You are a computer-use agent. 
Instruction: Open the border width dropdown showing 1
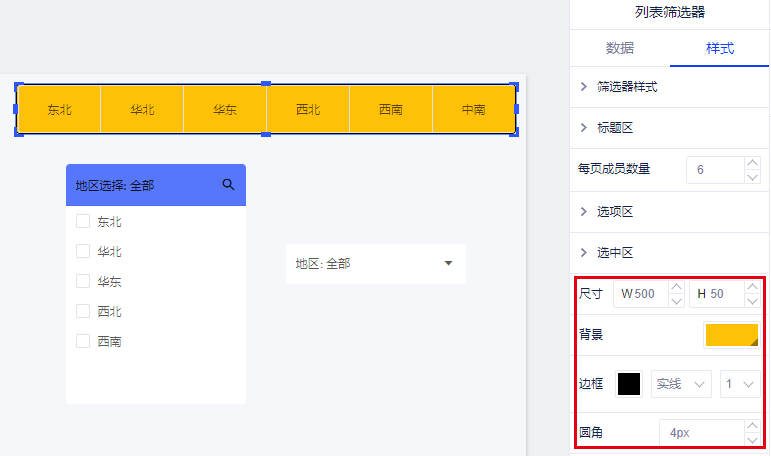coord(740,384)
